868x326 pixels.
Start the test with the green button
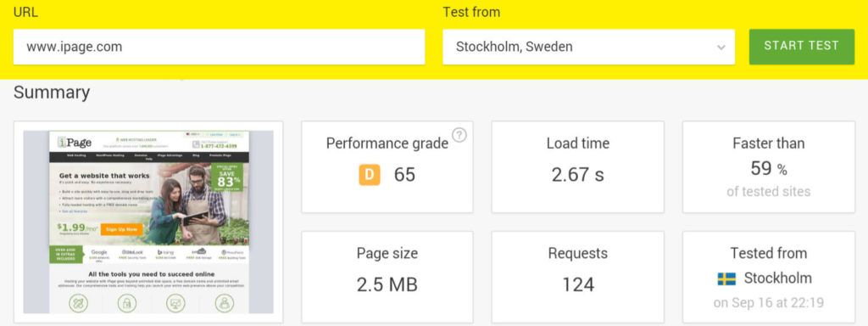pos(802,46)
